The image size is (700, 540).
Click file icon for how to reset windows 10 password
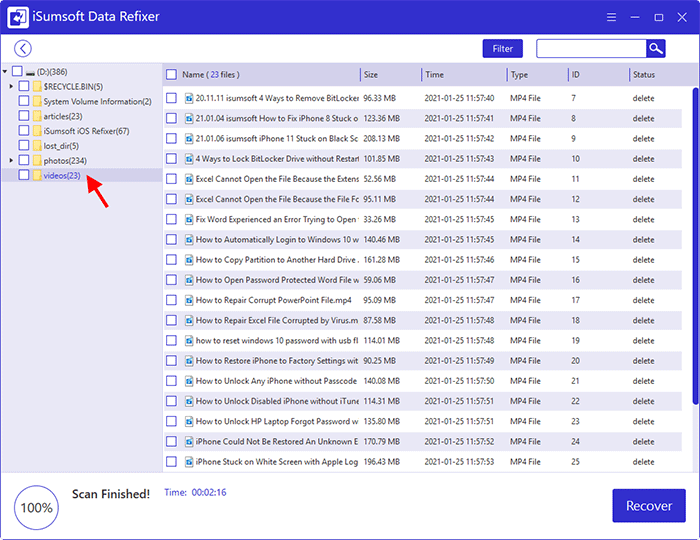pyautogui.click(x=189, y=341)
